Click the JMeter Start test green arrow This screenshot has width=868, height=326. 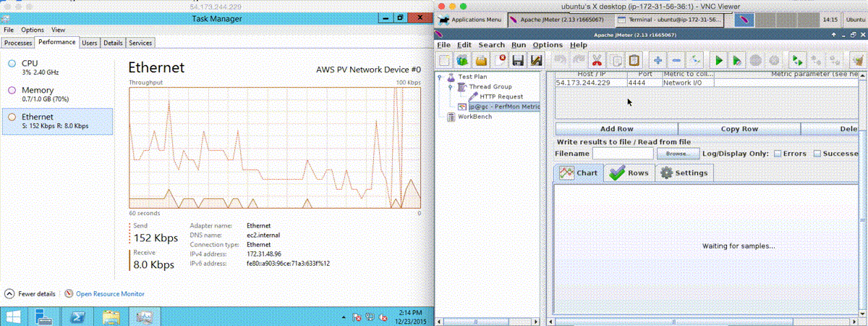(719, 61)
